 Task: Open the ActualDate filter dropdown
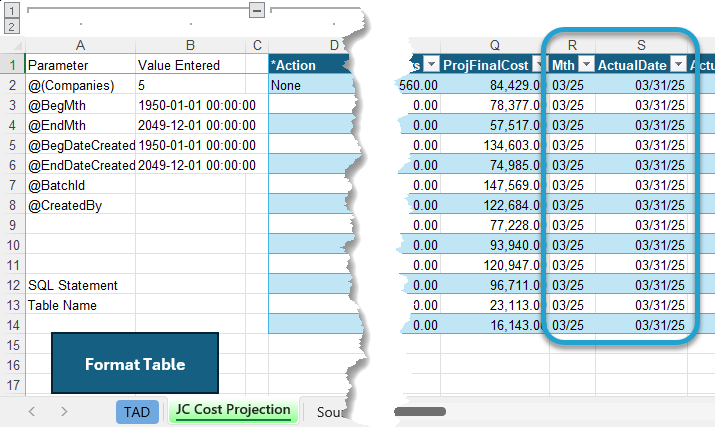pyautogui.click(x=679, y=65)
